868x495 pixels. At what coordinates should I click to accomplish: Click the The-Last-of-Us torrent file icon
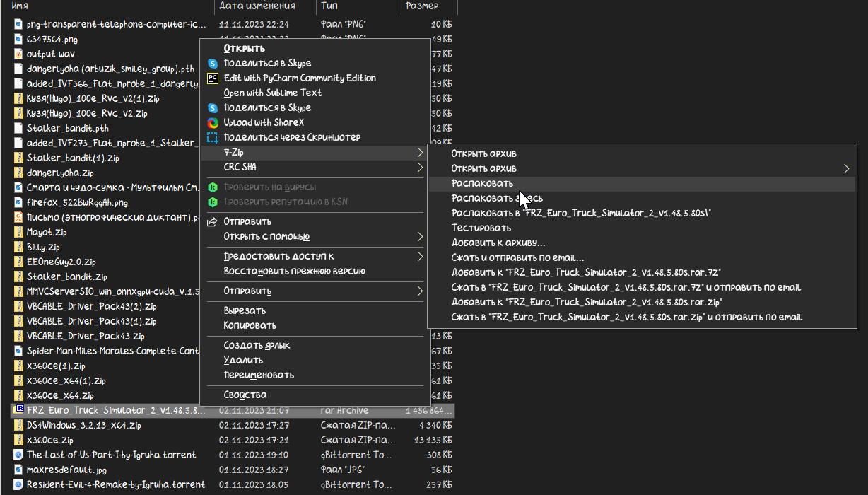tap(19, 455)
